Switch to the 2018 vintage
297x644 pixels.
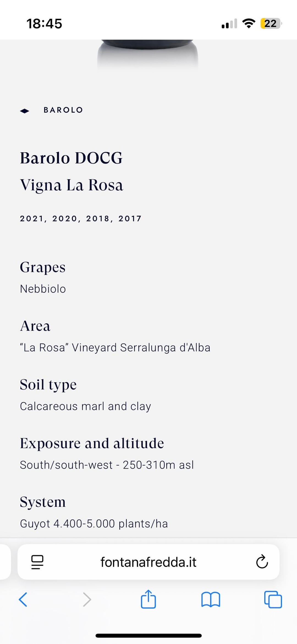(98, 219)
